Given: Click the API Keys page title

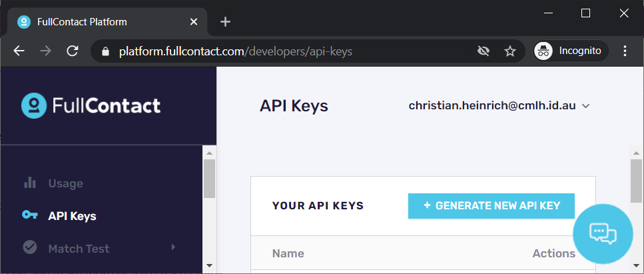Looking at the screenshot, I should [294, 106].
